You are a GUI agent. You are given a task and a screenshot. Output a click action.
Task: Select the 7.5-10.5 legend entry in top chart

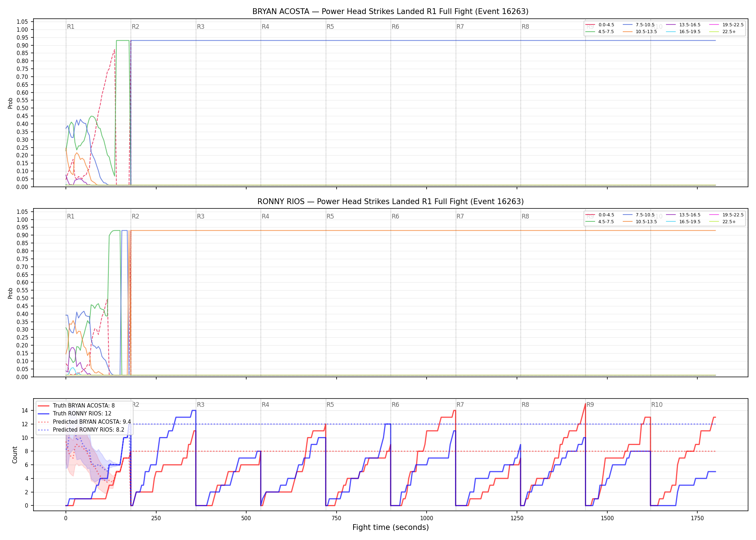(639, 25)
